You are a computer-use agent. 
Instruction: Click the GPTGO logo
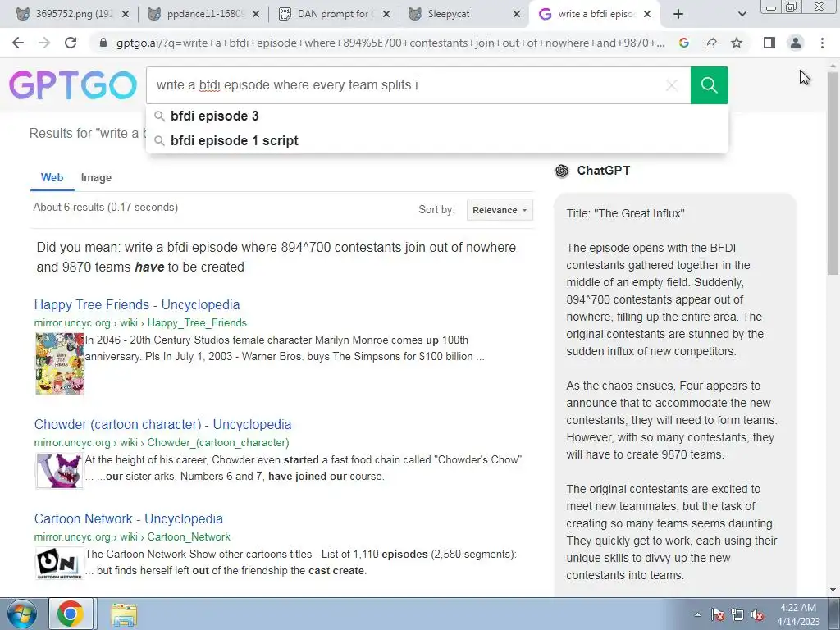click(x=73, y=85)
